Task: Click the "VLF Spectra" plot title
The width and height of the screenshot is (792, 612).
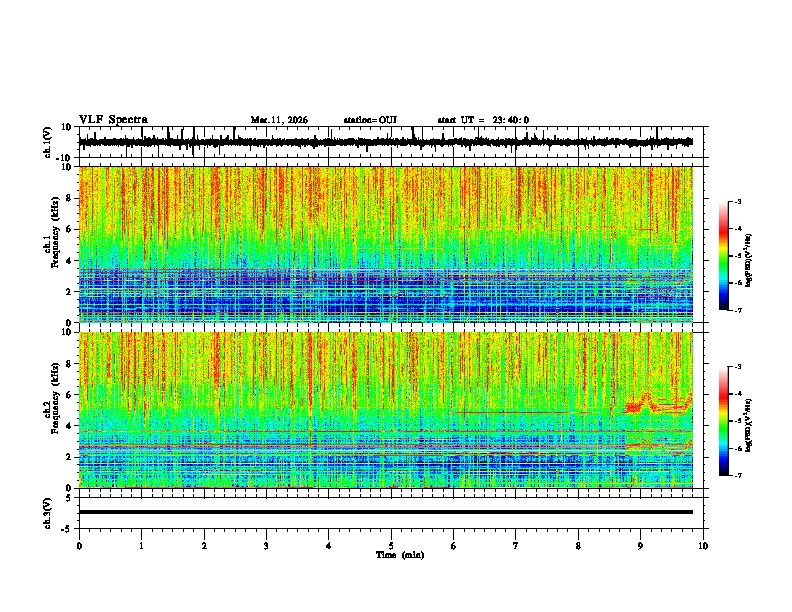Action: click(113, 120)
